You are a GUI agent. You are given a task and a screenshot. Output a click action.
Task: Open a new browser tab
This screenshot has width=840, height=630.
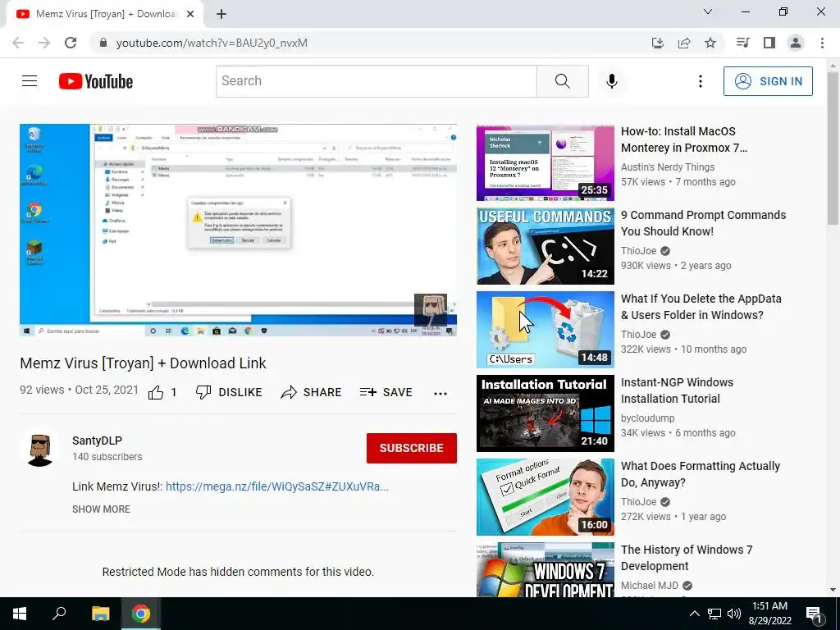[x=221, y=14]
